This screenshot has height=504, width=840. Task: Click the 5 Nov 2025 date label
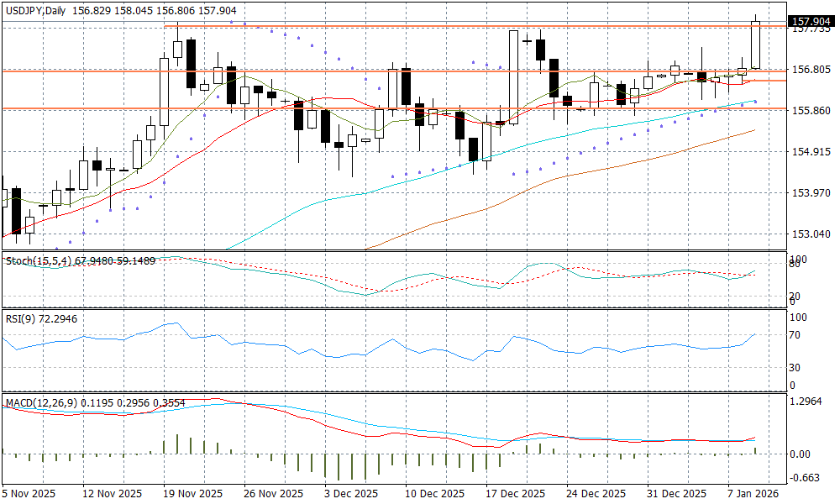(29, 493)
